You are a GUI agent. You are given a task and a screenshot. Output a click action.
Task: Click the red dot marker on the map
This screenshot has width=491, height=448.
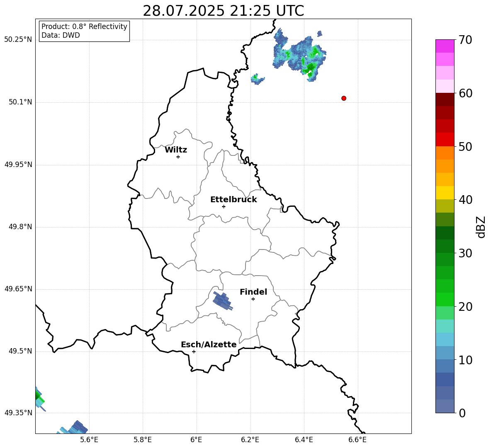[344, 98]
